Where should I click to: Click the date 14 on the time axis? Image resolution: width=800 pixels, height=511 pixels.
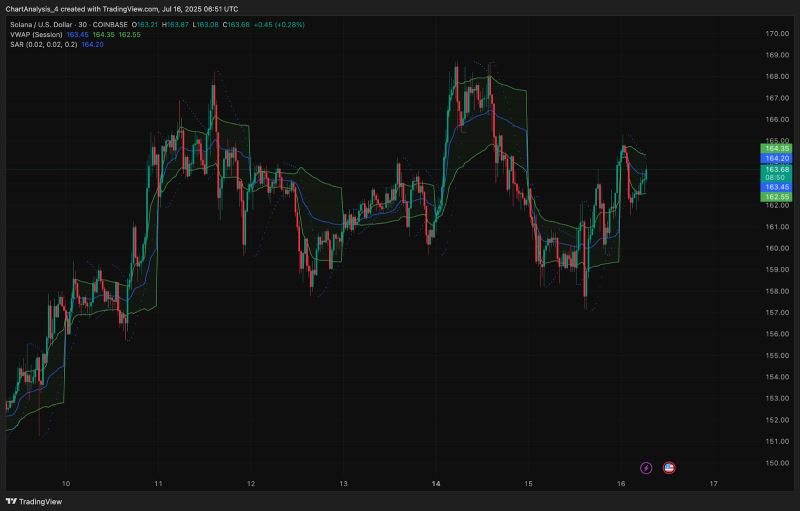pyautogui.click(x=437, y=483)
